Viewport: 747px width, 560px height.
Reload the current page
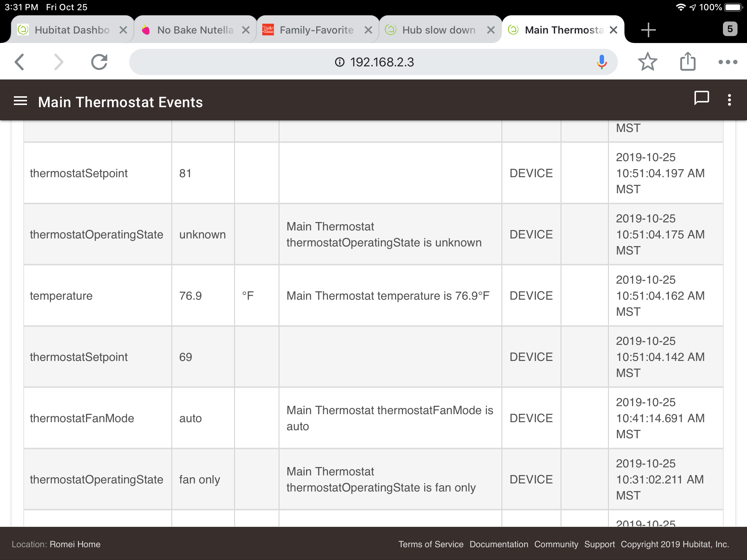(x=99, y=62)
